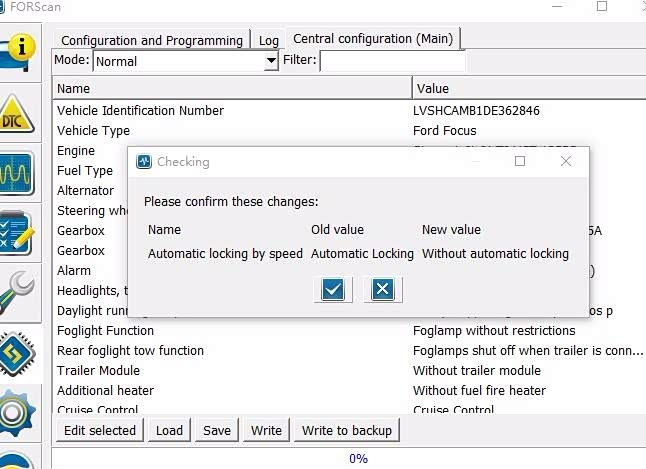The height and width of the screenshot is (469, 646).
Task: Click the Without fuel fire heater value
Action: pos(479,391)
